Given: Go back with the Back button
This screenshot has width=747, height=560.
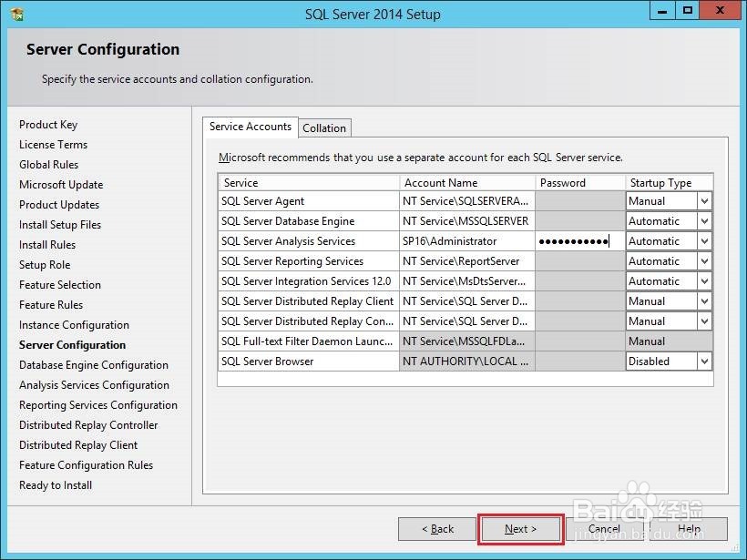Looking at the screenshot, I should pos(437,529).
